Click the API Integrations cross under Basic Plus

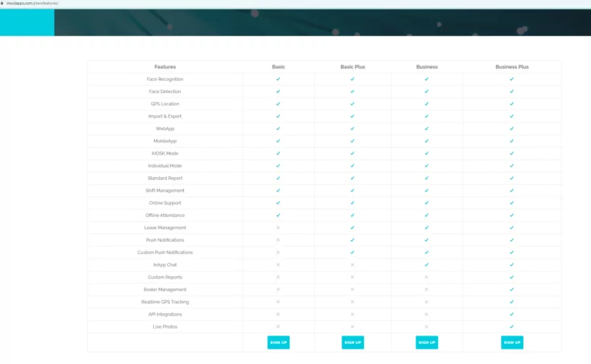click(352, 314)
